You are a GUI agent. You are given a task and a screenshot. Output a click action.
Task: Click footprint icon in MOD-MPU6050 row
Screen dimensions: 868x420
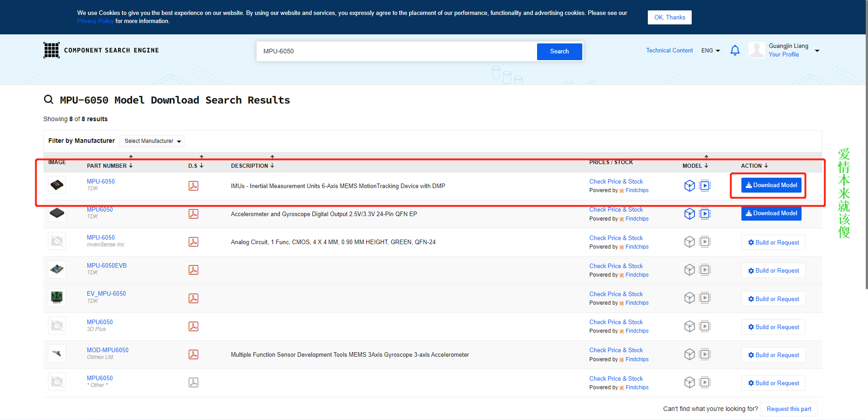coord(705,354)
